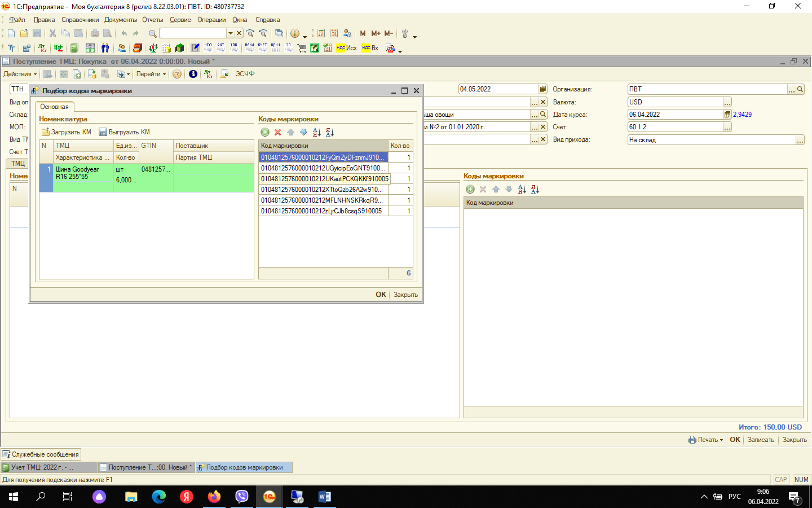Delete the selected marking code row
This screenshot has height=508, width=812.
point(277,132)
